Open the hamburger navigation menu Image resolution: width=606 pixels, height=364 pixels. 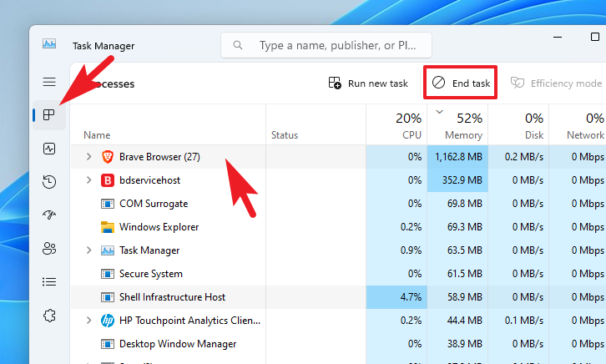pos(49,82)
